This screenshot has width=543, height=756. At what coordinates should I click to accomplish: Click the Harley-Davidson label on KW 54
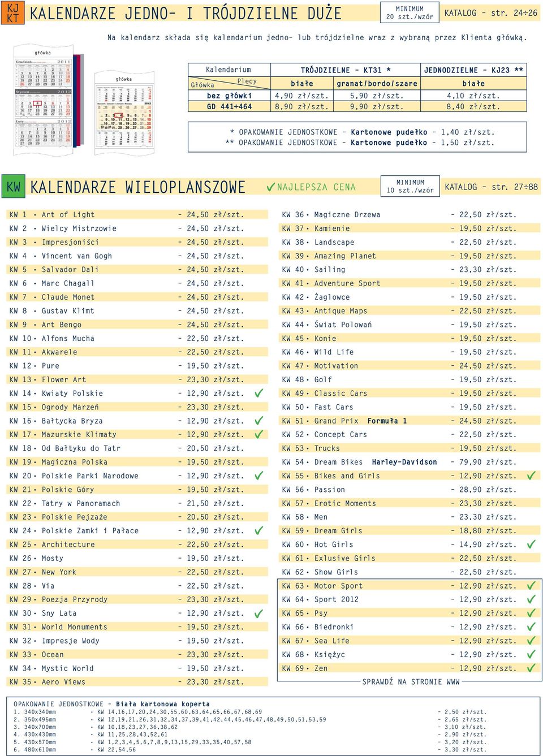pyautogui.click(x=404, y=462)
